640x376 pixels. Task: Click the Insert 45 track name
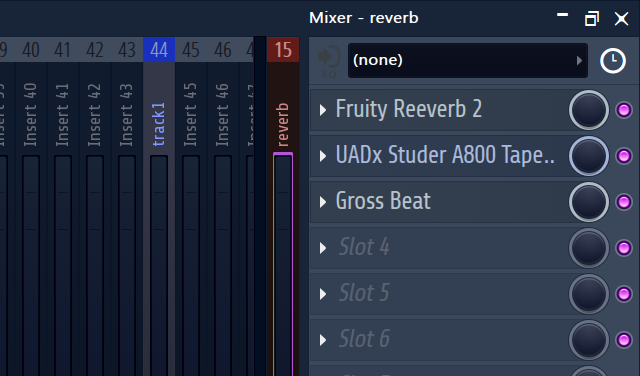[190, 115]
